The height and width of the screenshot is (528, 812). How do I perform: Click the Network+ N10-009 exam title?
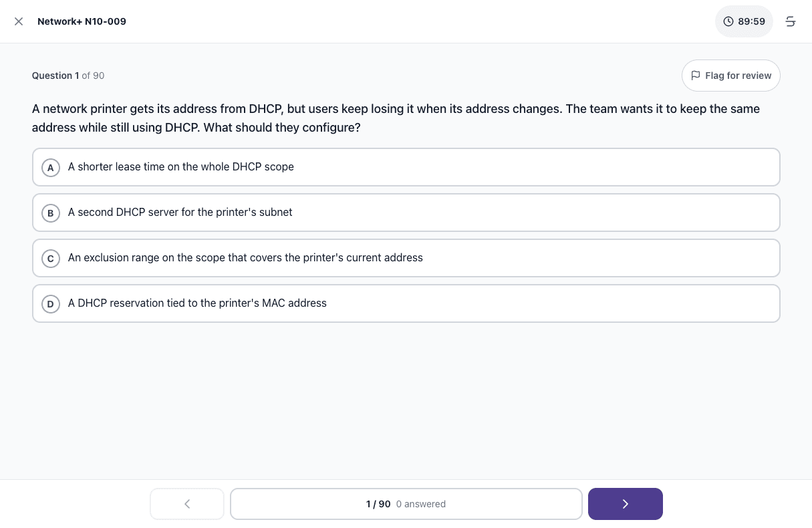point(82,21)
